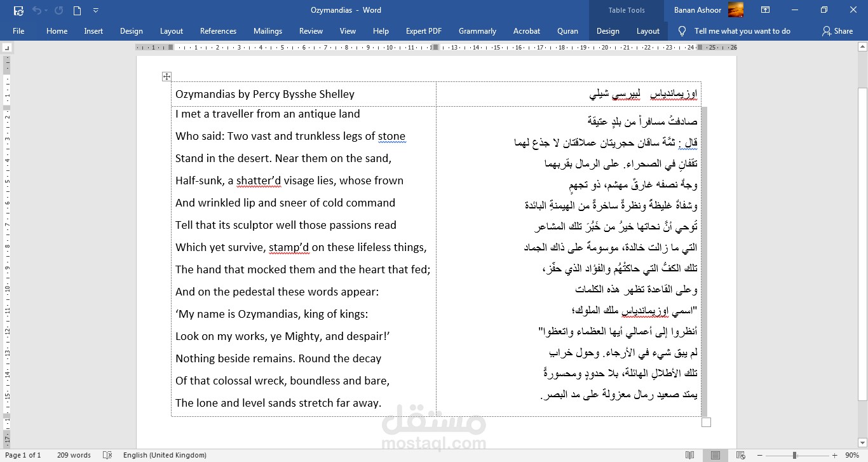The width and height of the screenshot is (868, 462).
Task: Click the misspelled word 'shatter'd'
Action: [x=259, y=180]
